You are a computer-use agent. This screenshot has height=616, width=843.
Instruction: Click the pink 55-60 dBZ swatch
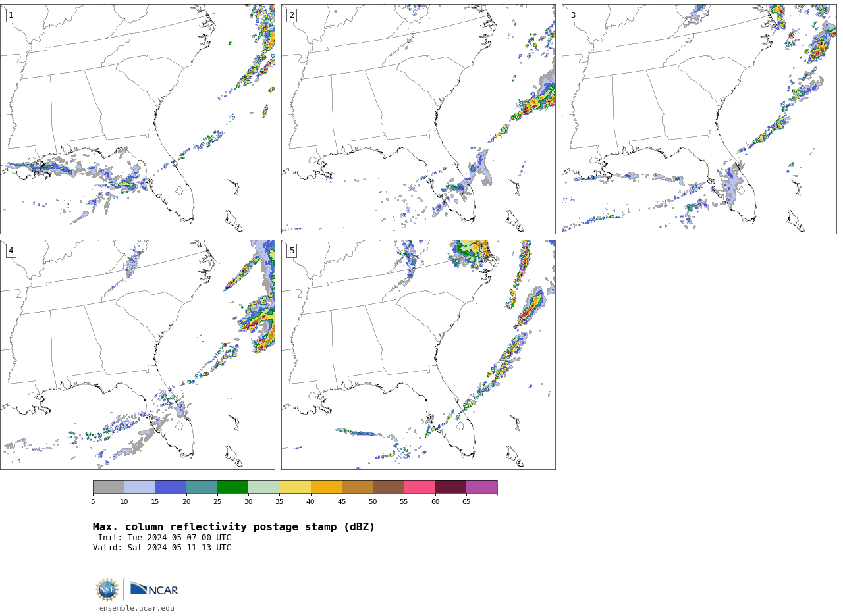(420, 487)
